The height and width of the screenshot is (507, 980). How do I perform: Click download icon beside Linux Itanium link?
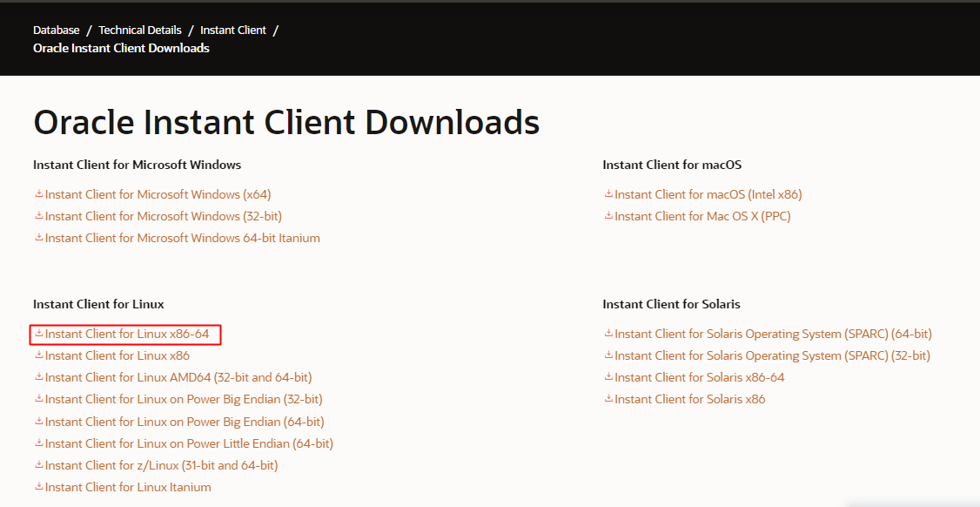[x=38, y=487]
